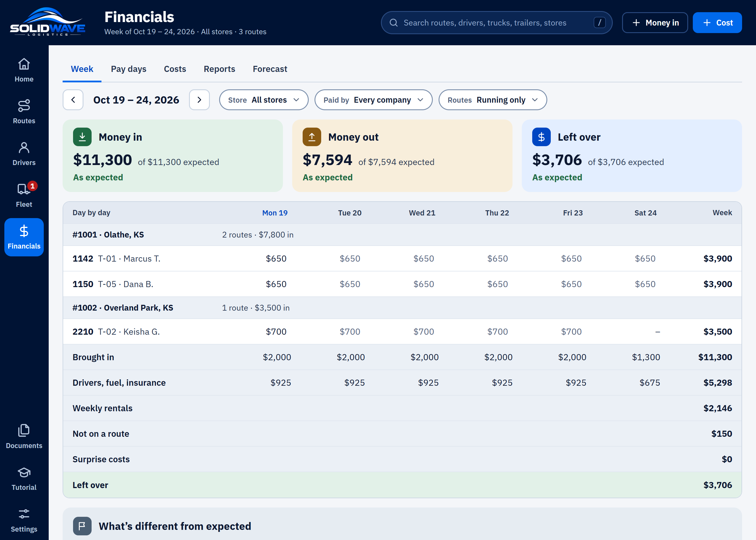Image resolution: width=756 pixels, height=540 pixels.
Task: Click the green Left over total row
Action: tap(402, 485)
